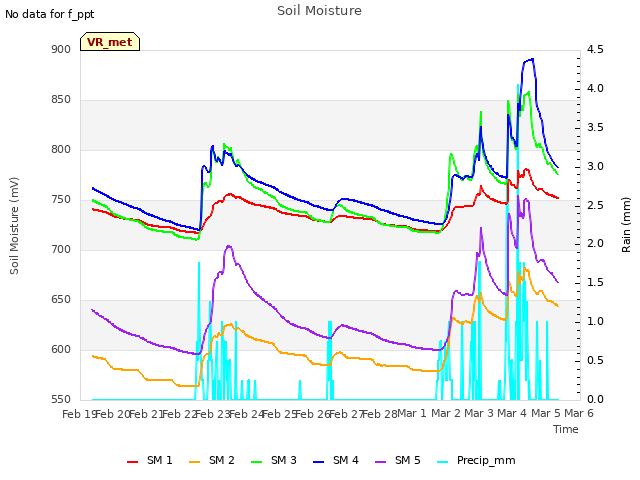Screen dimensions: 640x480
Task: Click the Mar 6 x-axis tick label
Action: [579, 413]
